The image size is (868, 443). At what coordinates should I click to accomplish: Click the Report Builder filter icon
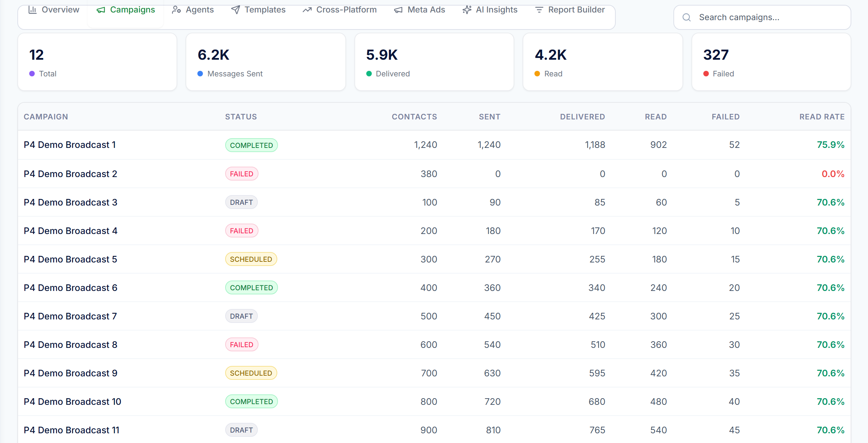coord(539,10)
